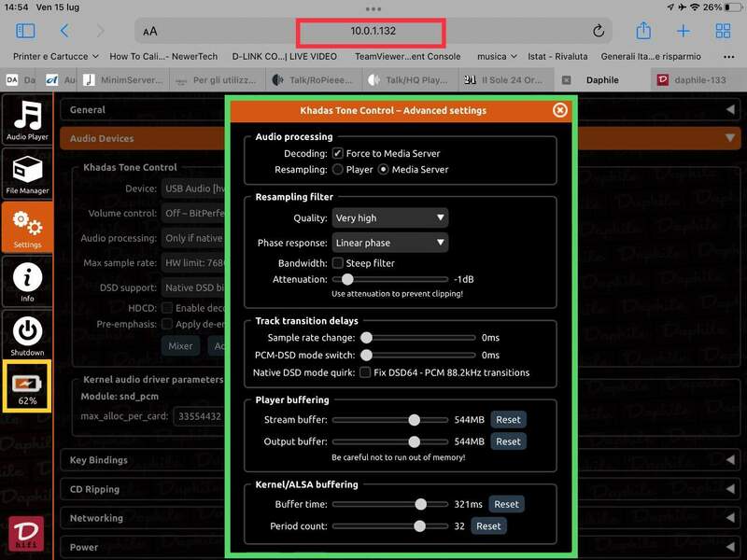Screen dimensions: 747x560
Task: Select Player resampling radio button
Action: click(337, 170)
